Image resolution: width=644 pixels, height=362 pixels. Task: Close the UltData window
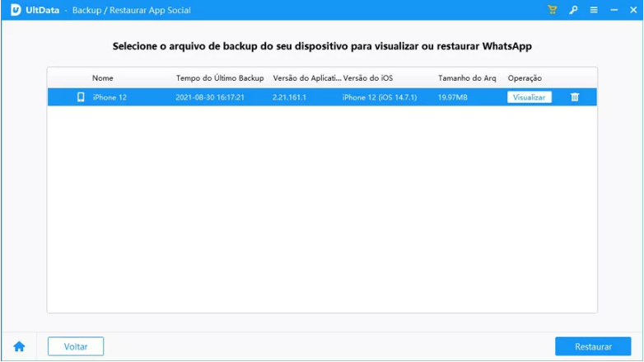633,10
